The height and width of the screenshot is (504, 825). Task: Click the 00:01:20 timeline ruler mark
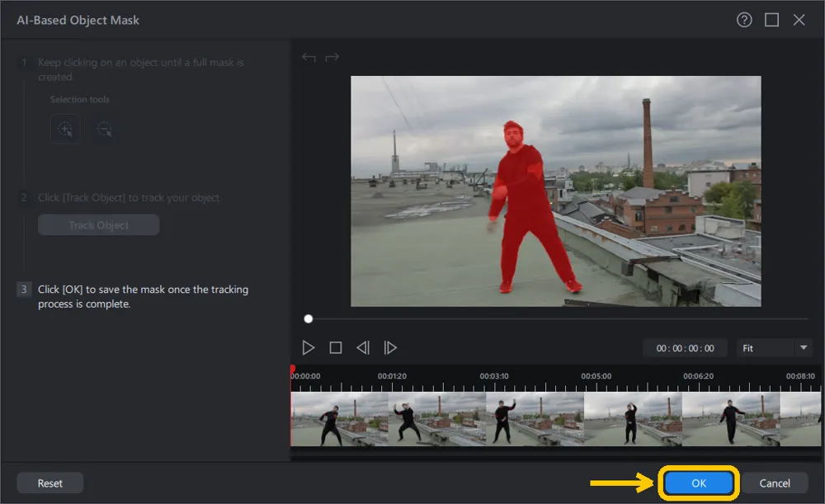point(391,376)
